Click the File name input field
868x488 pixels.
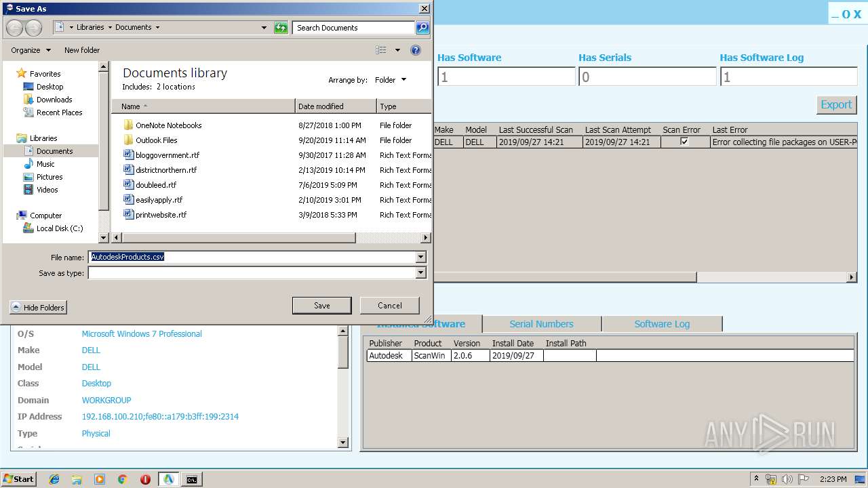(252, 258)
